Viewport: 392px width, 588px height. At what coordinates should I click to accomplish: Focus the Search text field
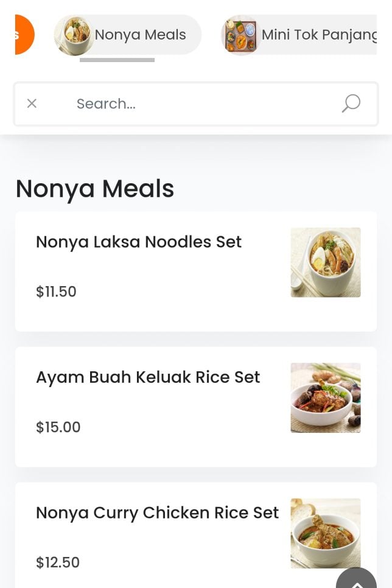[195, 103]
